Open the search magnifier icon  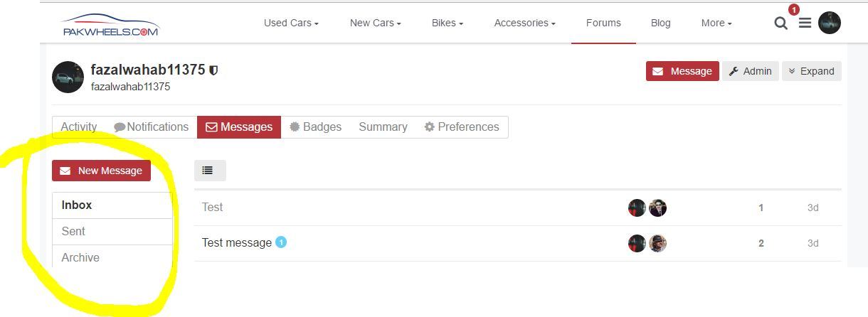click(x=780, y=23)
